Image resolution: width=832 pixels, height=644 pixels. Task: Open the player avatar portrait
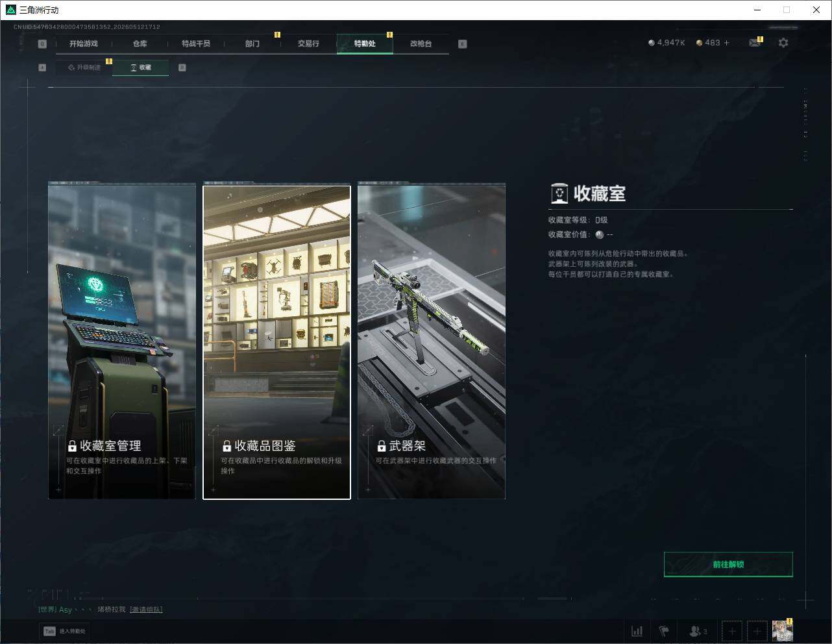[x=782, y=631]
